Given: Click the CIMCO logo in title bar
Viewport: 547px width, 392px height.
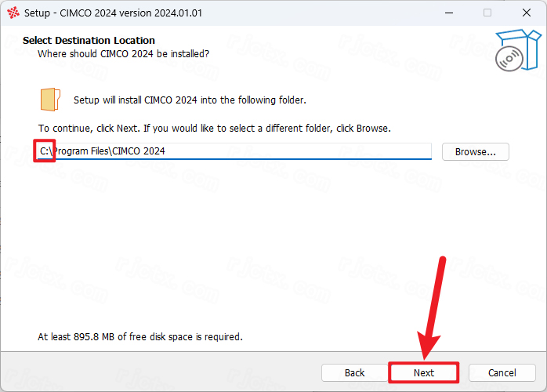Looking at the screenshot, I should (x=13, y=13).
